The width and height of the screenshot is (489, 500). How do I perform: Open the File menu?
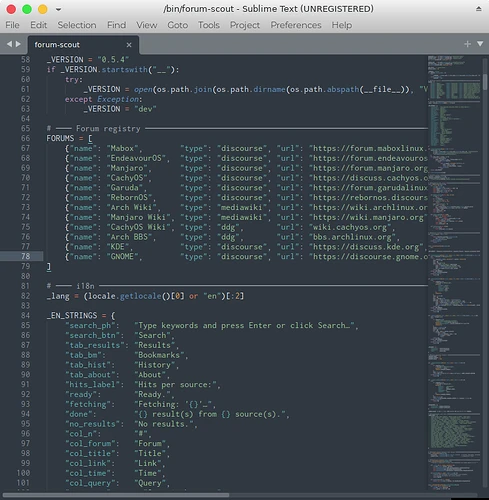coord(12,25)
